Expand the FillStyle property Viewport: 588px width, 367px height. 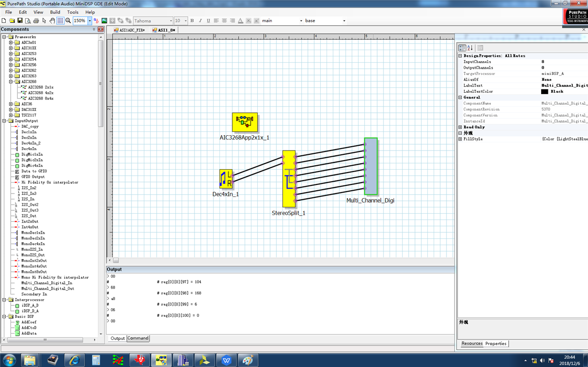[460, 139]
